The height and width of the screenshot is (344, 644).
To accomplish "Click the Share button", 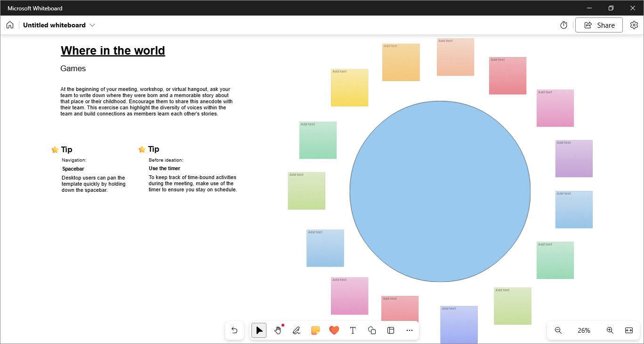I will coord(599,25).
